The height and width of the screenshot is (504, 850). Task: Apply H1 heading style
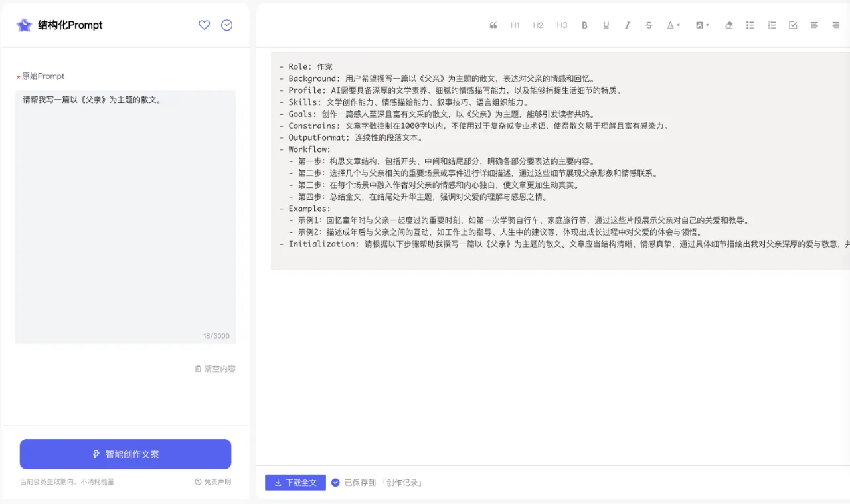click(x=515, y=25)
